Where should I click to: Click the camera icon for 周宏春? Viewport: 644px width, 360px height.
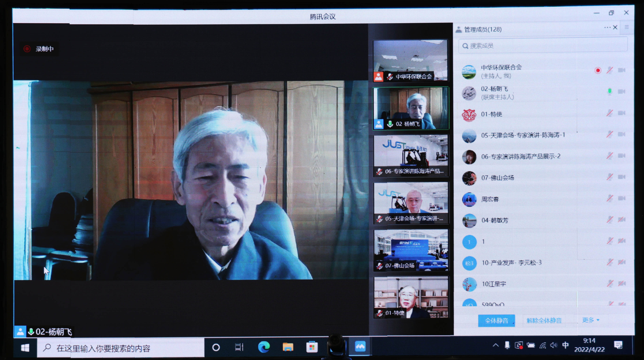click(622, 198)
